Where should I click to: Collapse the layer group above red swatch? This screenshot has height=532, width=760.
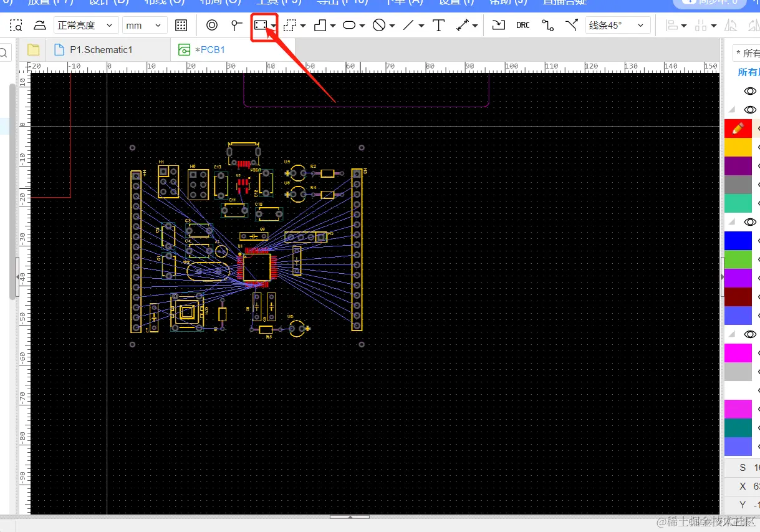733,110
